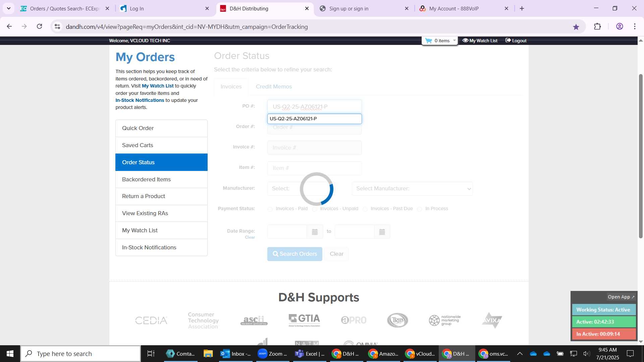This screenshot has height=362, width=644.
Task: Click the Clear button beside Search Orders
Action: point(336,254)
